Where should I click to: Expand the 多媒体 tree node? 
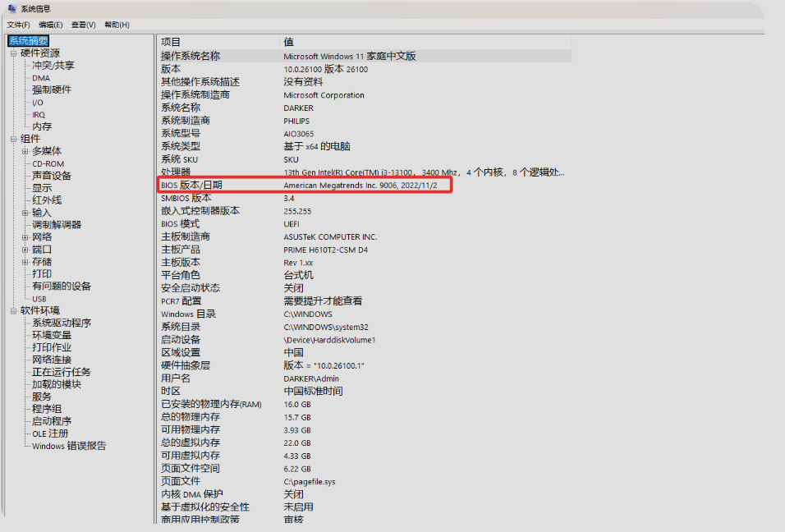(25, 151)
